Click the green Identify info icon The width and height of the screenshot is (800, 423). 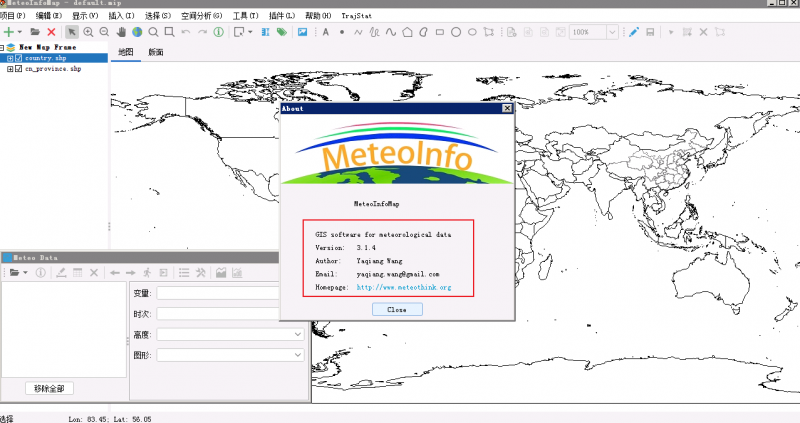pyautogui.click(x=219, y=32)
